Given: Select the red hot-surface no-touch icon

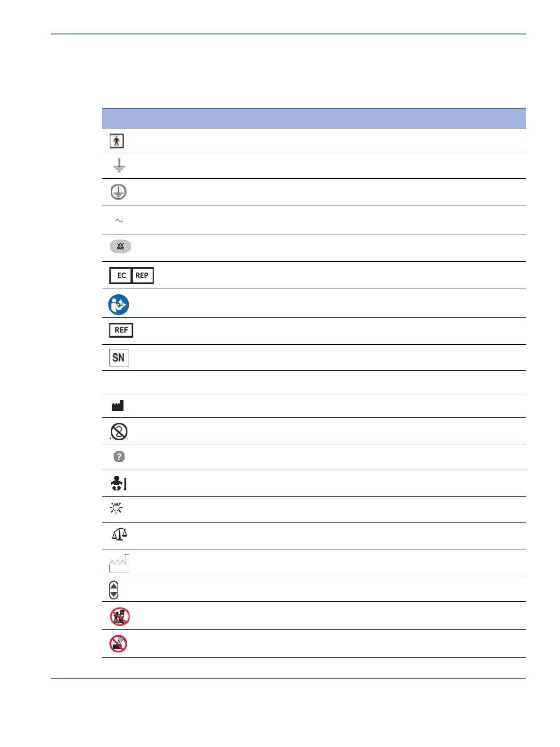Looking at the screenshot, I should pos(118,644).
